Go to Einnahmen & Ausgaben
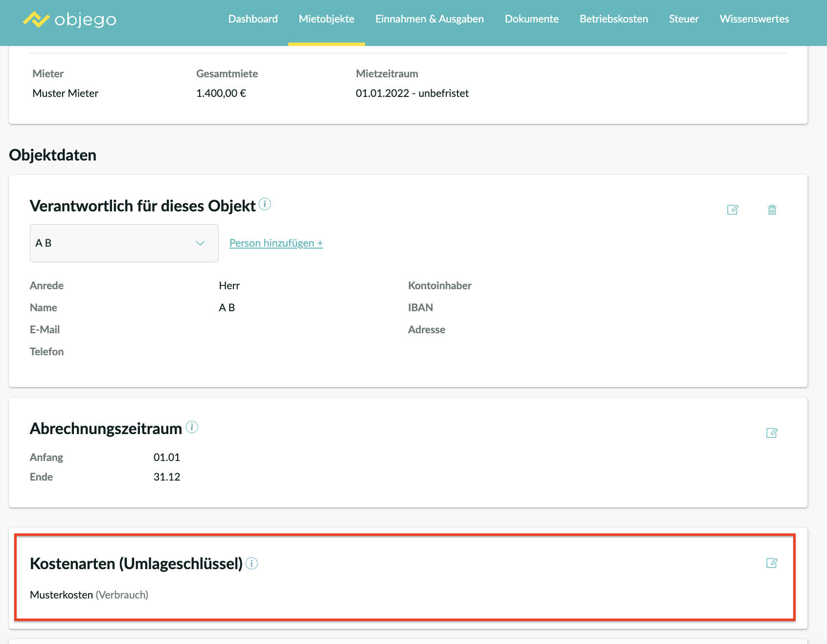Screen dimensions: 827x644 click(x=429, y=19)
